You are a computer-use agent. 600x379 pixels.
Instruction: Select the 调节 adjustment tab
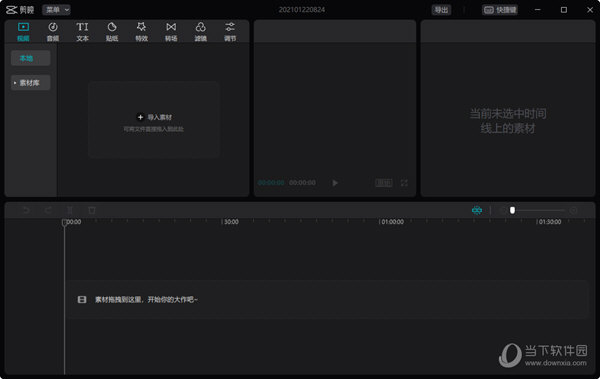tap(230, 32)
